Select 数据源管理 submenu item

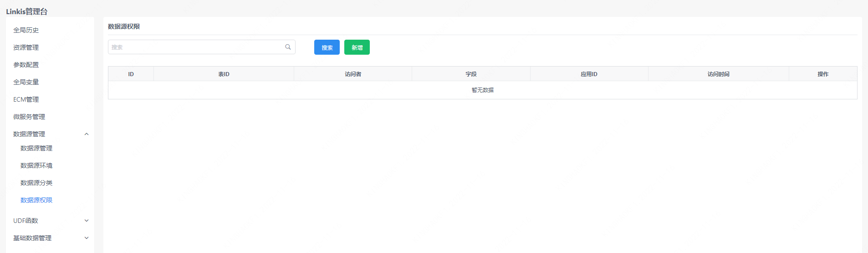tap(36, 148)
